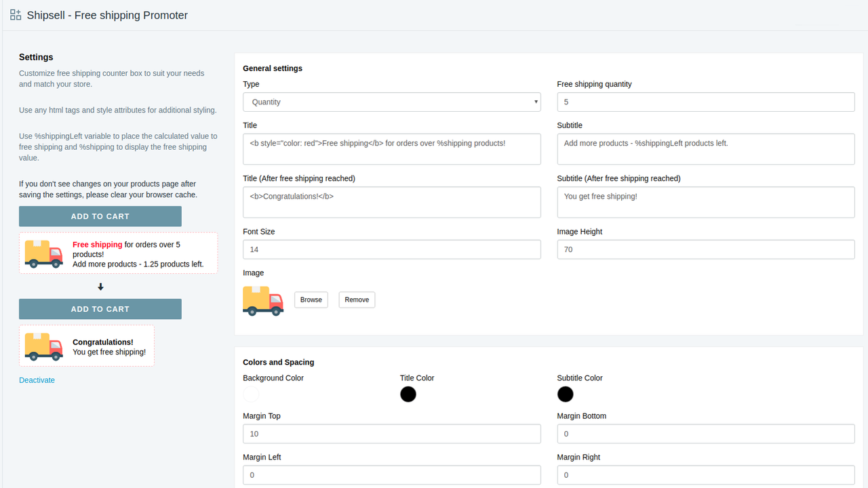Click the Type dropdown arrow
This screenshot has height=488, width=868.
(x=534, y=102)
